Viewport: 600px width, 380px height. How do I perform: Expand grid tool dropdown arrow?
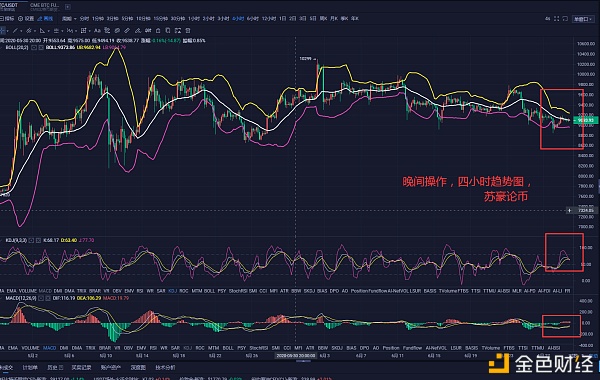point(90,31)
